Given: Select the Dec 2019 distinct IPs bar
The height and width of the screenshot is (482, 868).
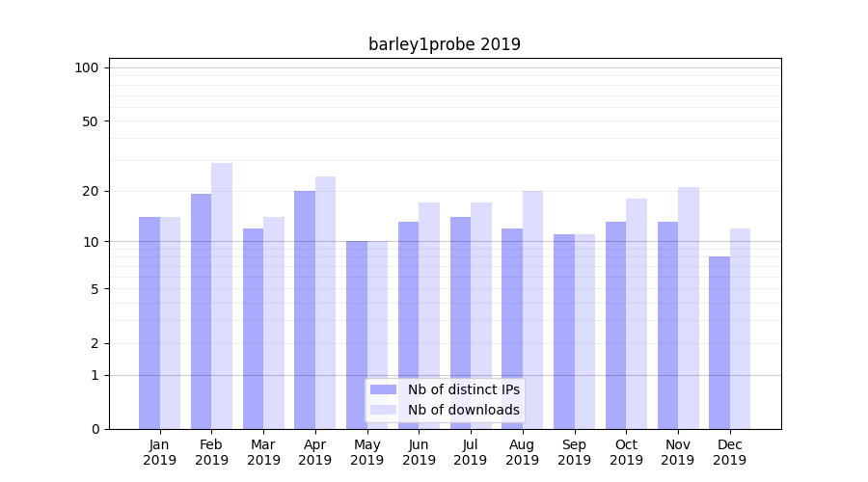Looking at the screenshot, I should pyautogui.click(x=719, y=342).
